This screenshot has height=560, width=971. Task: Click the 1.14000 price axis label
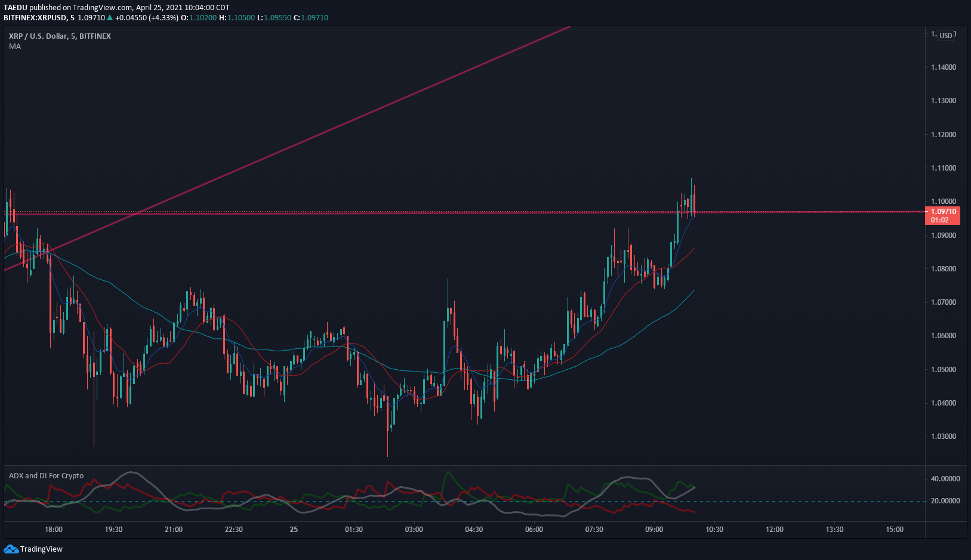[944, 67]
